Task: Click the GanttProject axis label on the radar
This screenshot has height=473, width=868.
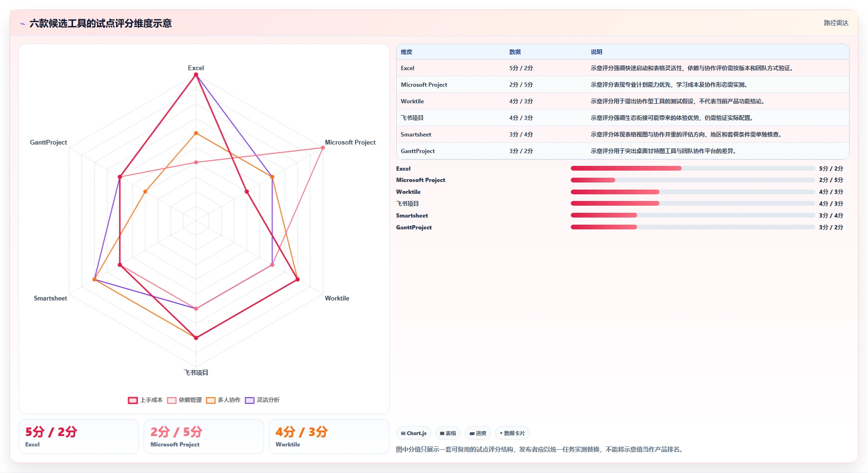Action: pos(48,143)
